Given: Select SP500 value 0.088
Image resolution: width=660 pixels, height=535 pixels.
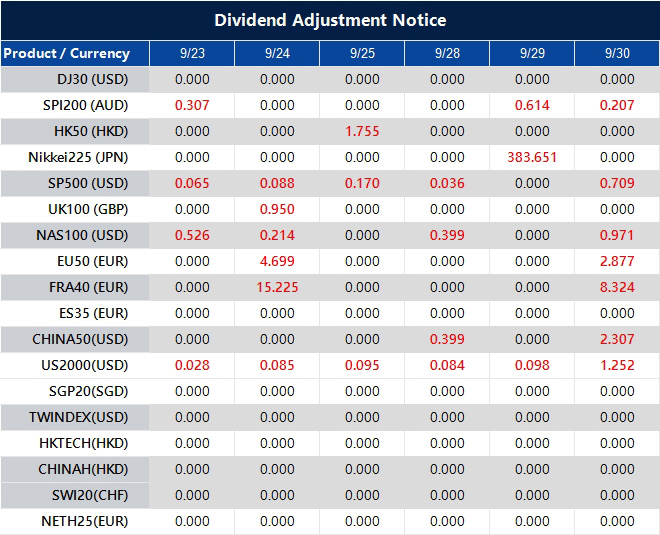Looking at the screenshot, I should tap(277, 184).
